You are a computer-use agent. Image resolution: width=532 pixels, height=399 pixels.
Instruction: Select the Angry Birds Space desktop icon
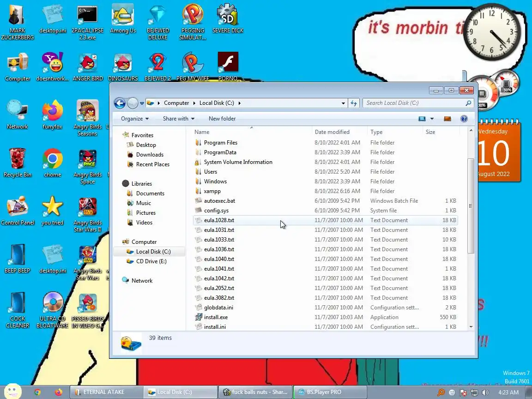pyautogui.click(x=88, y=167)
